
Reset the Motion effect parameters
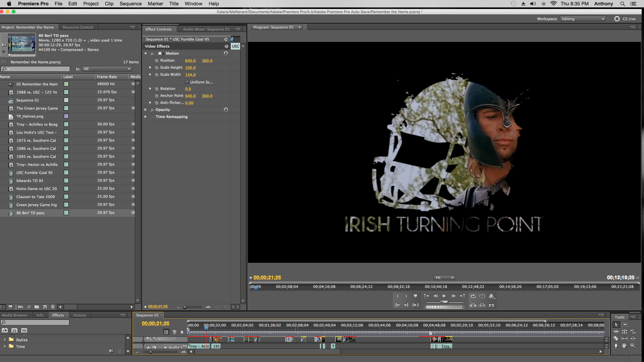(226, 53)
